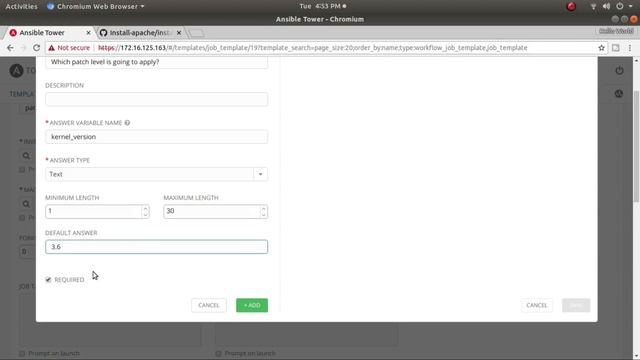Toggle the Required checkbox
The height and width of the screenshot is (360, 640).
pyautogui.click(x=49, y=280)
